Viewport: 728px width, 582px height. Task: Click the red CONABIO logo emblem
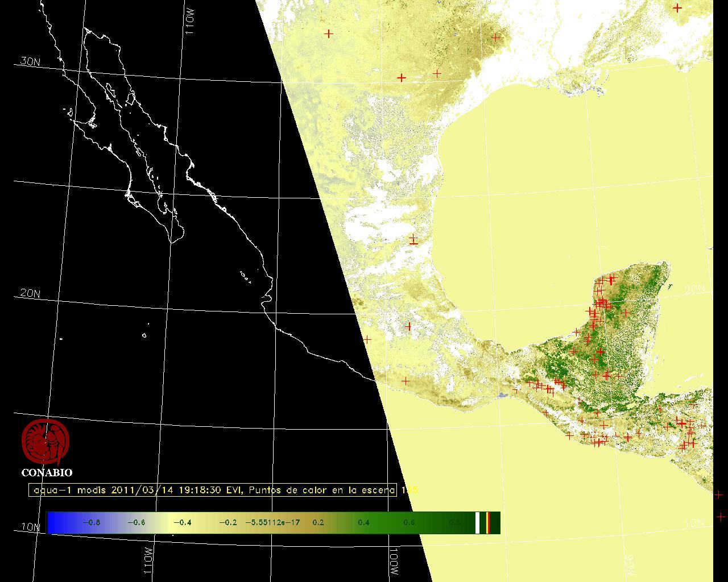tap(45, 442)
